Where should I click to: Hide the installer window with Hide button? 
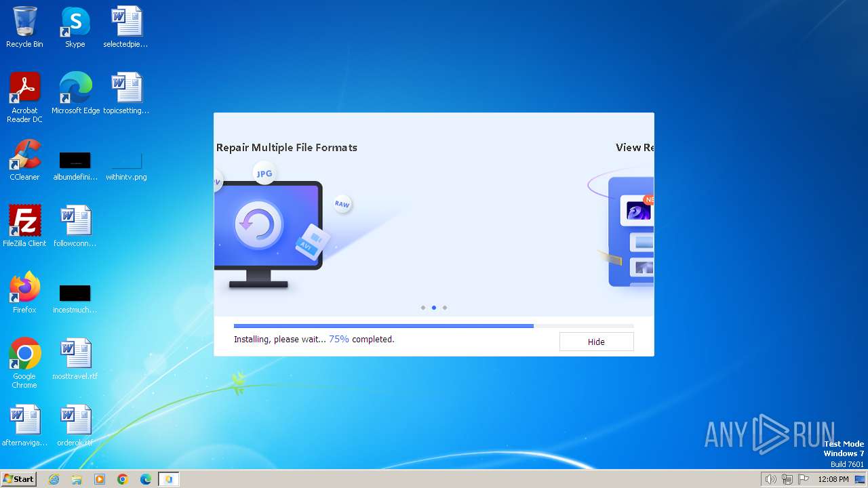(596, 342)
